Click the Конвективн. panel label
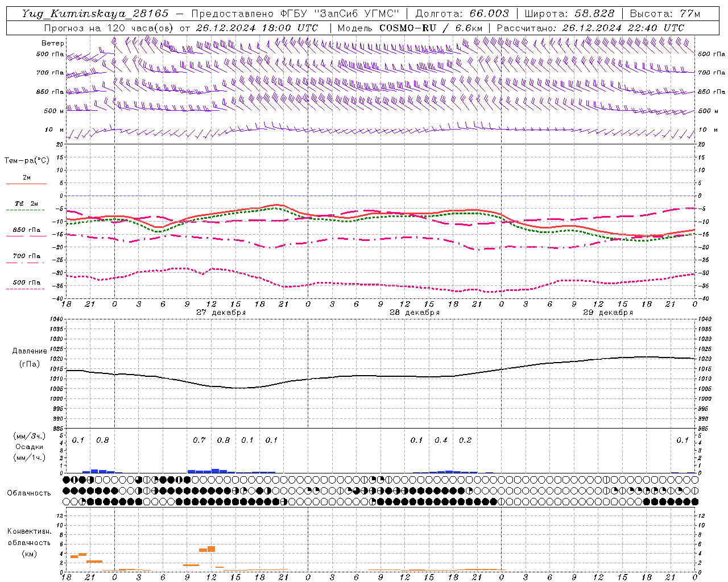728x582 pixels. tap(30, 531)
